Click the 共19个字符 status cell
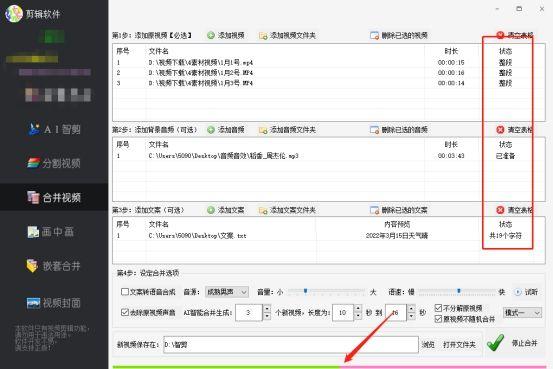 click(505, 236)
